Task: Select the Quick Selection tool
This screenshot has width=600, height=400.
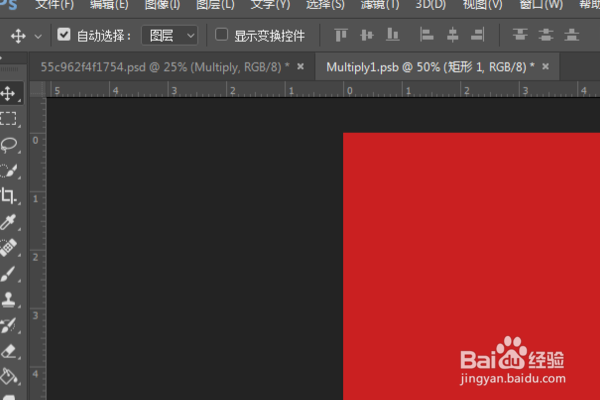Action: pyautogui.click(x=8, y=171)
